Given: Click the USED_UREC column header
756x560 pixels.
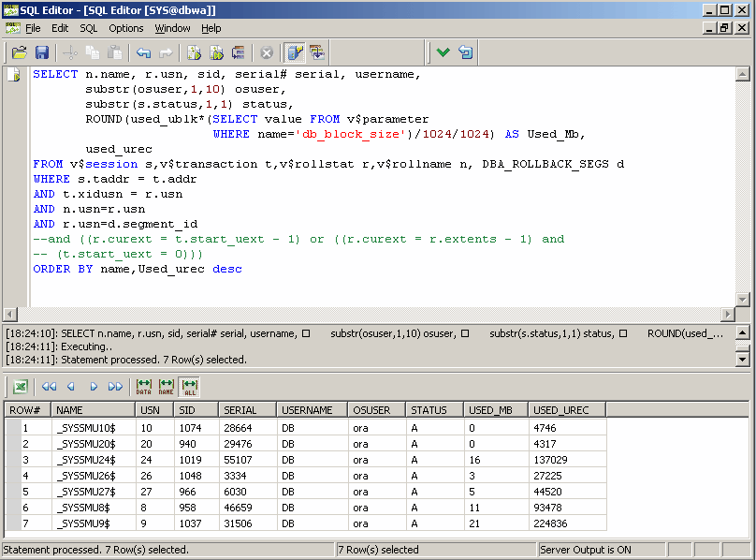Looking at the screenshot, I should click(567, 410).
